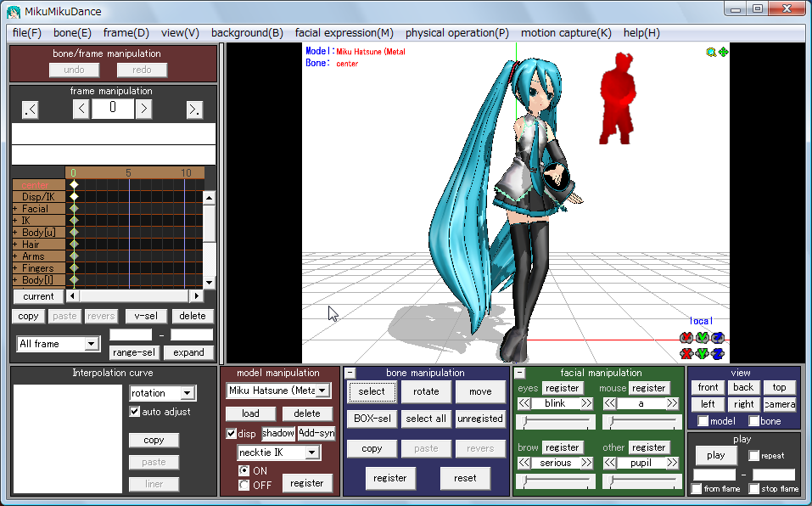
Task: Collapse the facial manipulation panel
Action: point(520,373)
